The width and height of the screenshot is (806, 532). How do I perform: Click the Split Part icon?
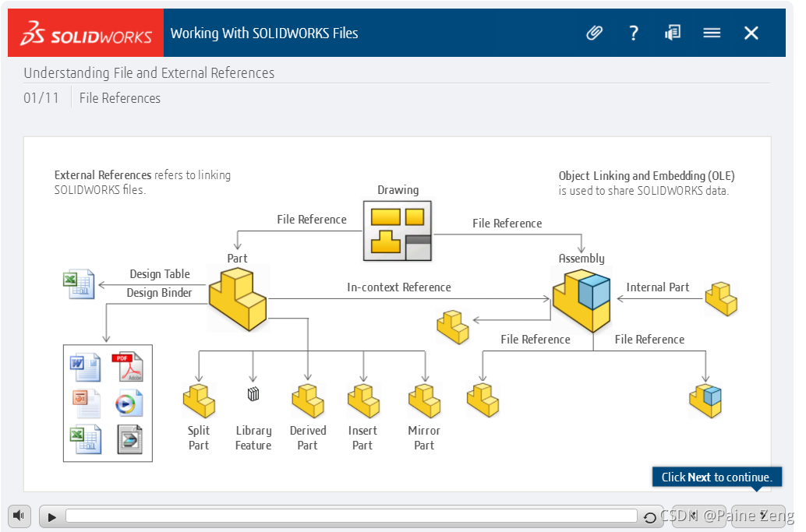[x=199, y=401]
